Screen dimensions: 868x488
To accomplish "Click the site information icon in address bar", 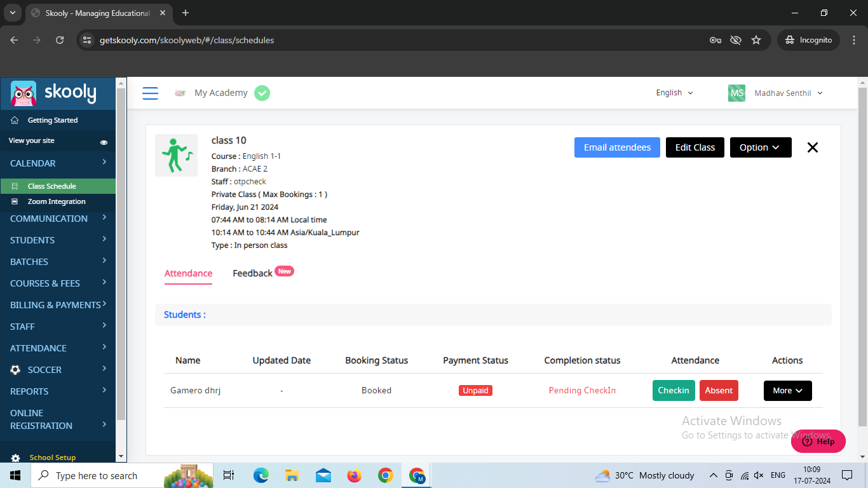I will 88,40.
